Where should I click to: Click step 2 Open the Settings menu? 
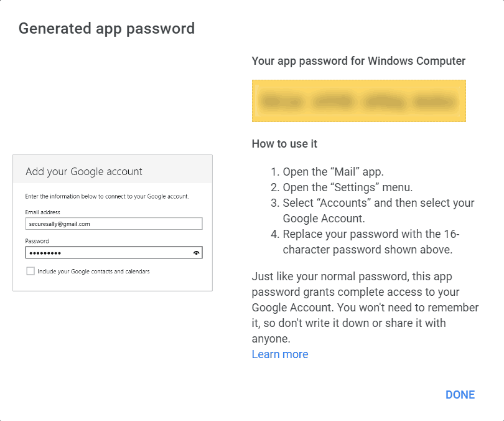coord(347,187)
